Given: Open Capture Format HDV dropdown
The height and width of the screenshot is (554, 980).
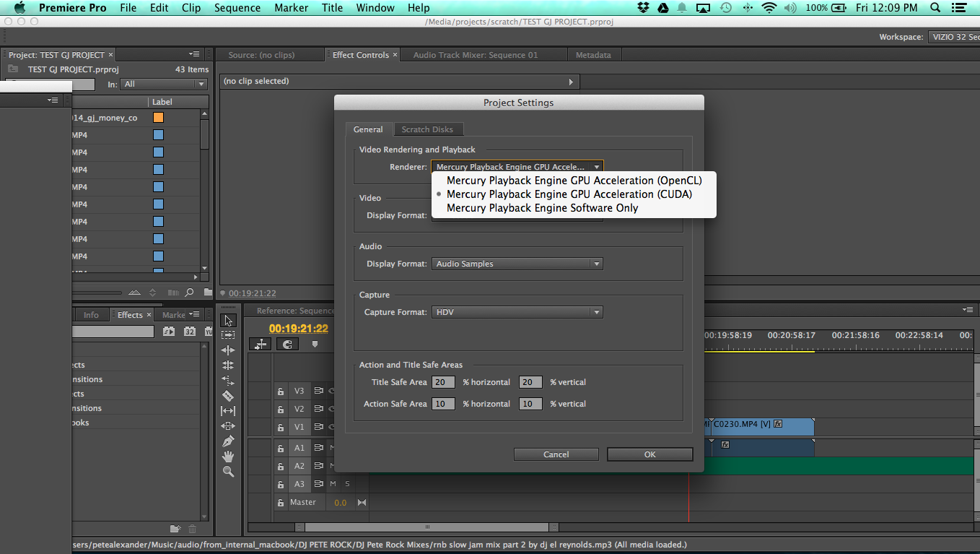Looking at the screenshot, I should 517,312.
